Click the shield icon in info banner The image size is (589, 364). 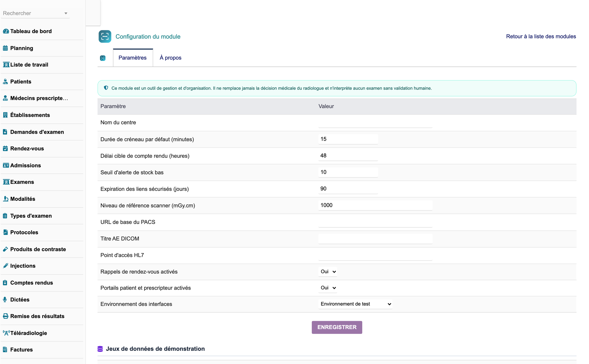[106, 88]
